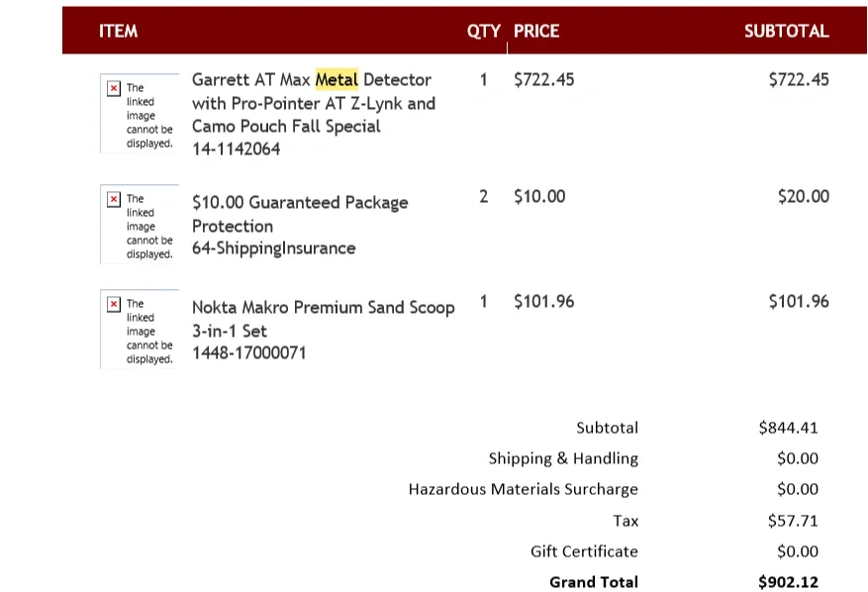Click the Grand Total amount $902.12
Screen dimensions: 868x592
788,582
